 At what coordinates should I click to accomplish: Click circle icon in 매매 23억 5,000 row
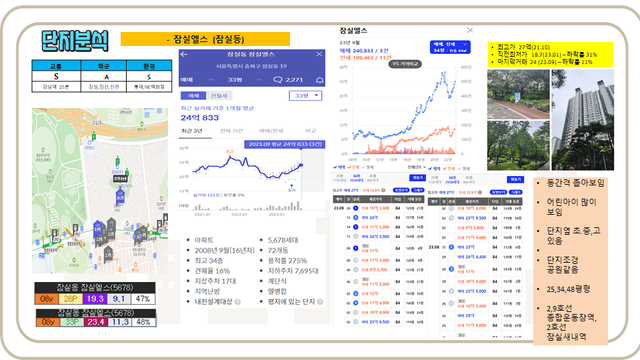(451, 291)
